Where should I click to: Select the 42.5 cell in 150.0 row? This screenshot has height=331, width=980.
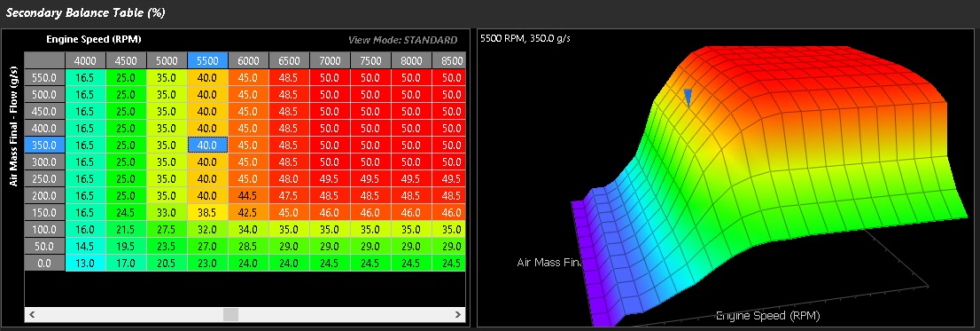pyautogui.click(x=249, y=212)
